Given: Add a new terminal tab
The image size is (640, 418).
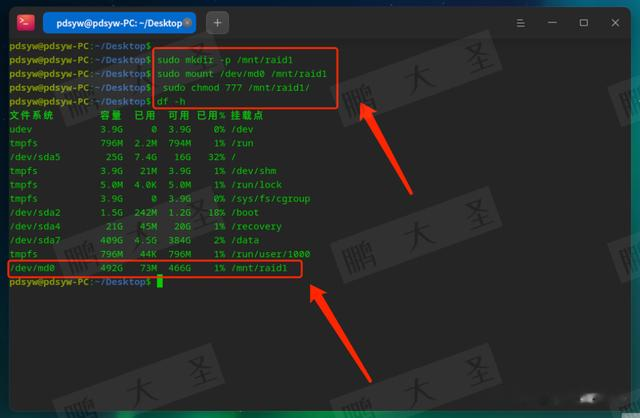Looking at the screenshot, I should (x=217, y=23).
